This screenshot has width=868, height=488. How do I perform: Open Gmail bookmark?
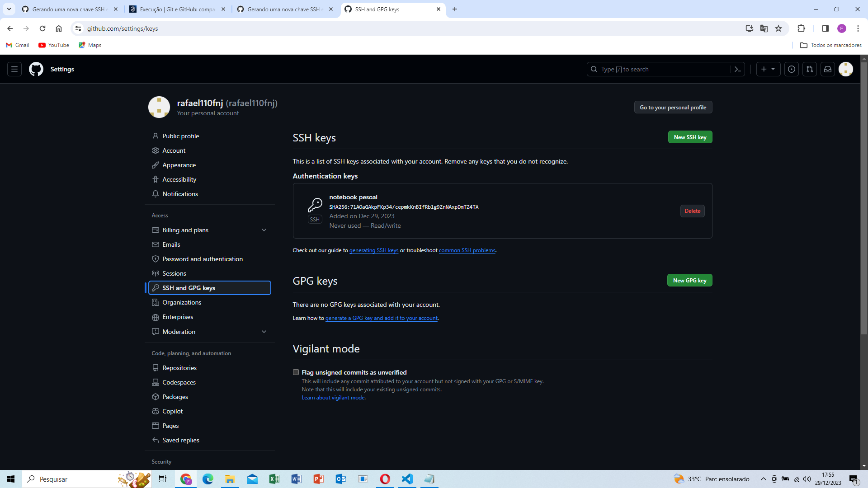coord(18,45)
